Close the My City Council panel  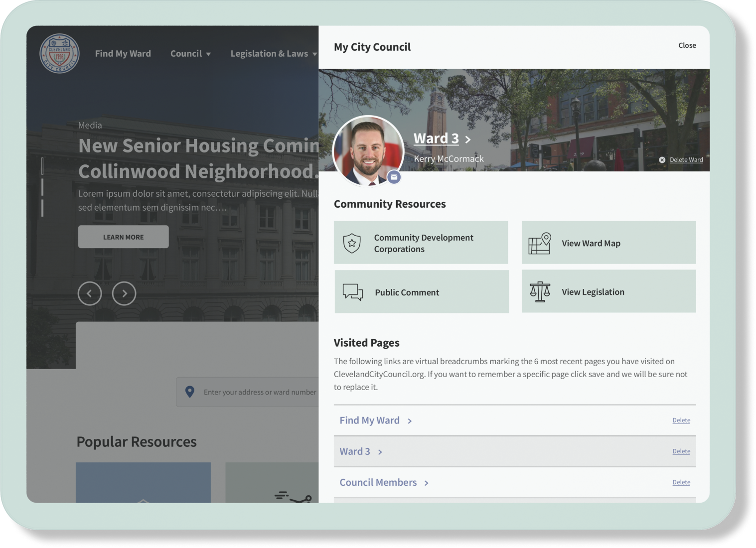pos(687,45)
